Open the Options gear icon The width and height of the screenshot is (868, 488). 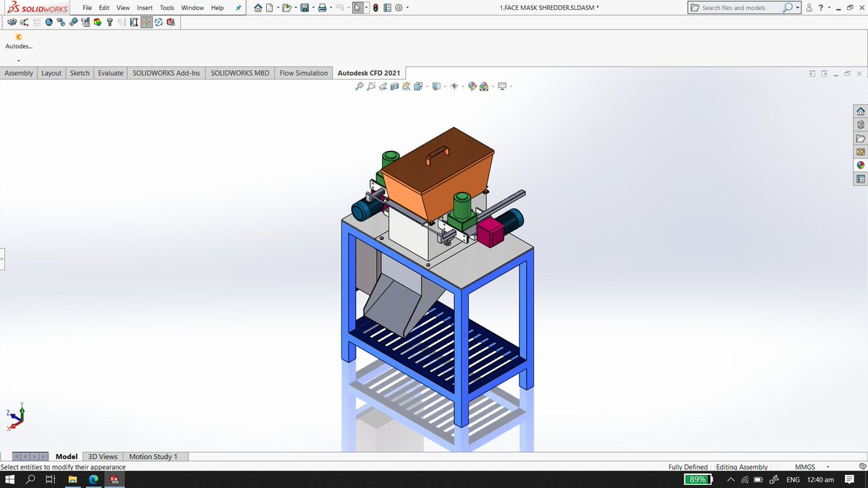[x=399, y=8]
